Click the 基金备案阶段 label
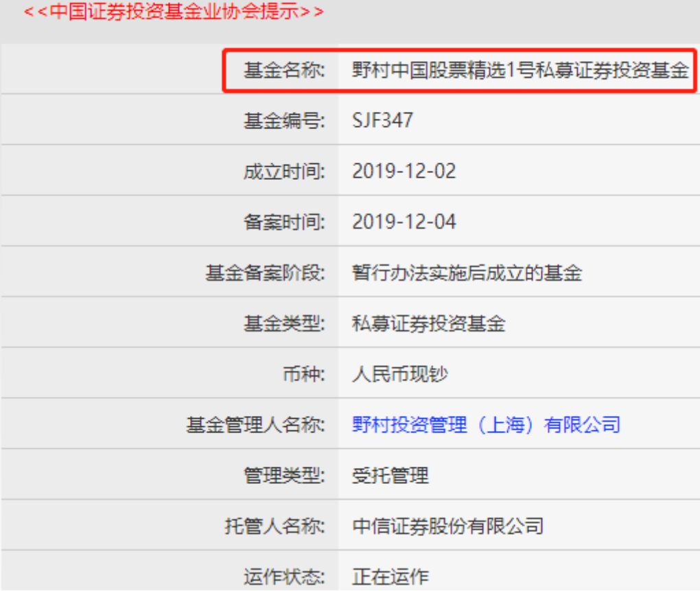The width and height of the screenshot is (700, 591). 265,273
